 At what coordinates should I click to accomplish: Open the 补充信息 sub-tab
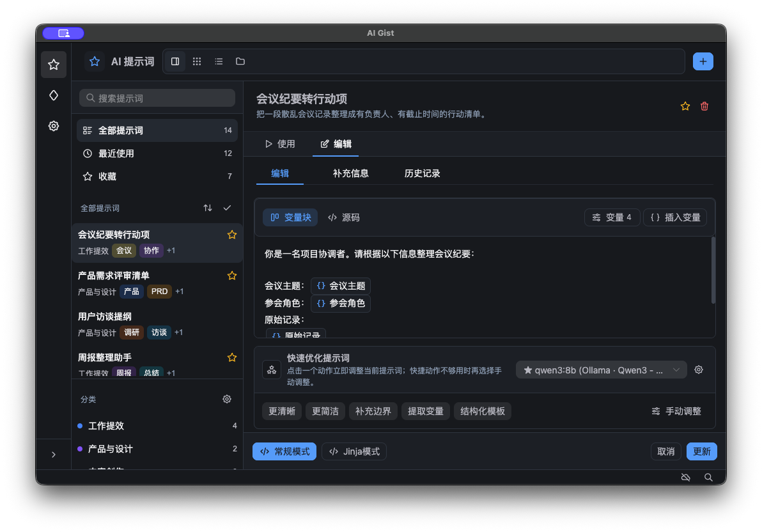(x=350, y=174)
